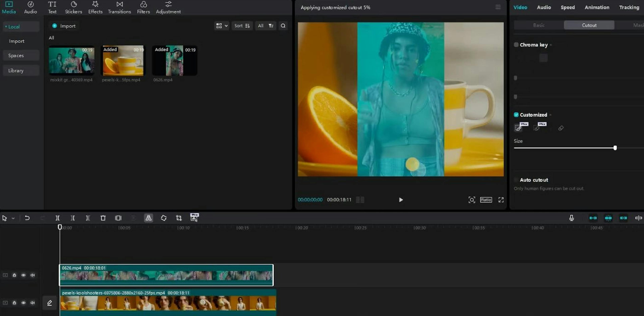Click the Import button in the media panel

pyautogui.click(x=64, y=26)
